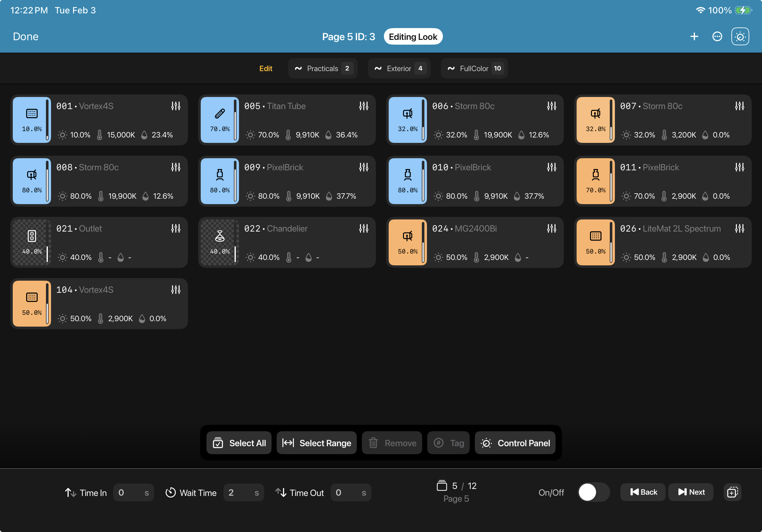Viewport: 762px width, 532px height.
Task: Open the Practicals filter group
Action: click(x=322, y=68)
